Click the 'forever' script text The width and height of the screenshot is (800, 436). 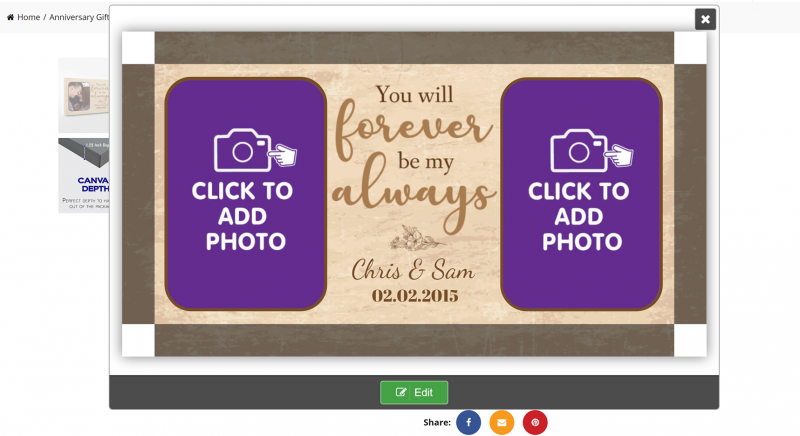(413, 127)
